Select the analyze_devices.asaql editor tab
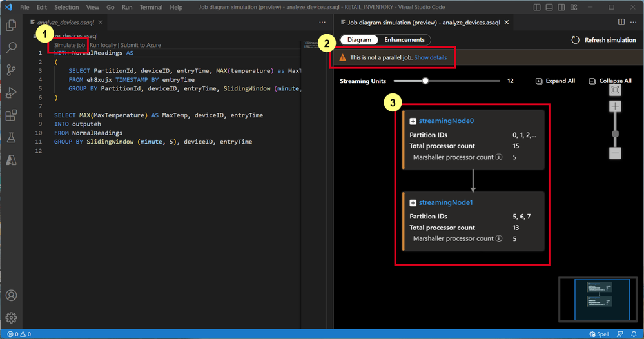This screenshot has height=339, width=644. 66,22
